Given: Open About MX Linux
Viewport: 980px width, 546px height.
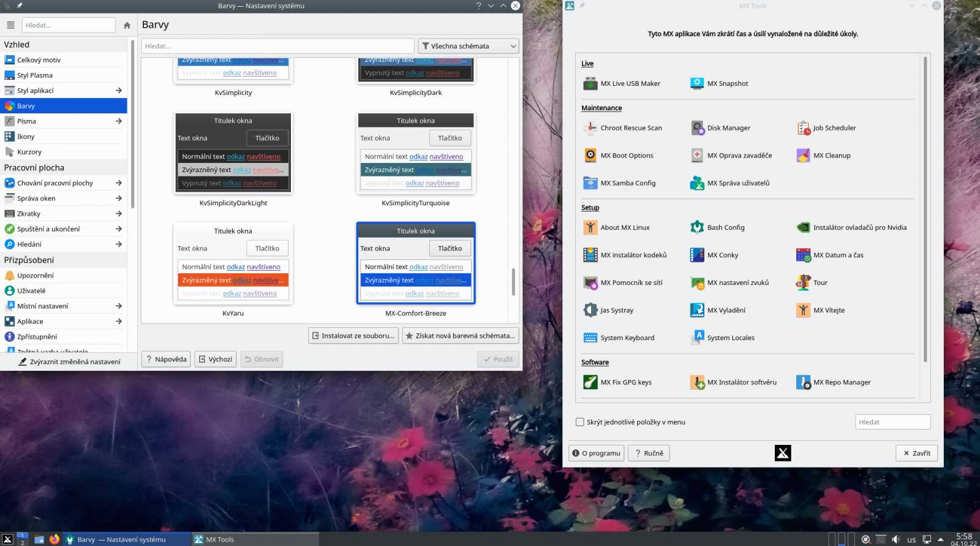Looking at the screenshot, I should pos(617,227).
